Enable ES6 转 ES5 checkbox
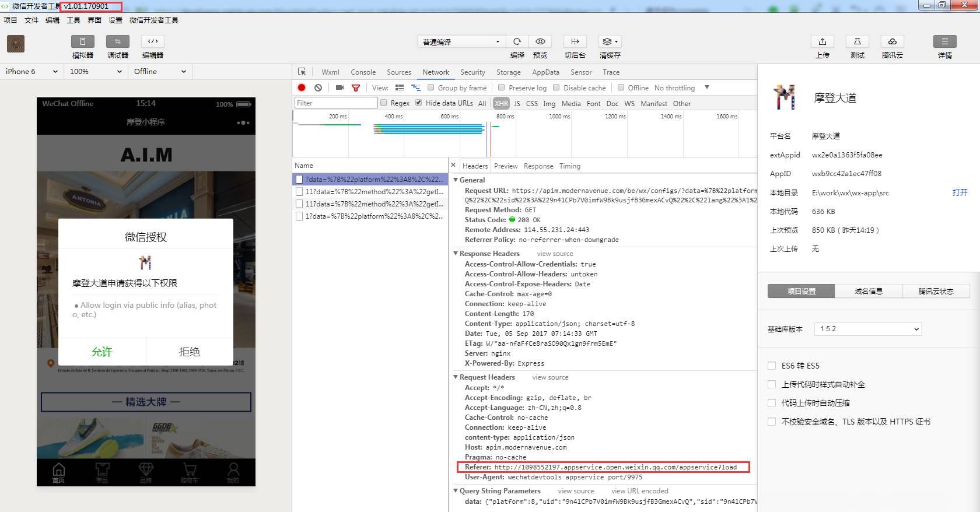Screen dimensions: 980x512 tap(772, 366)
